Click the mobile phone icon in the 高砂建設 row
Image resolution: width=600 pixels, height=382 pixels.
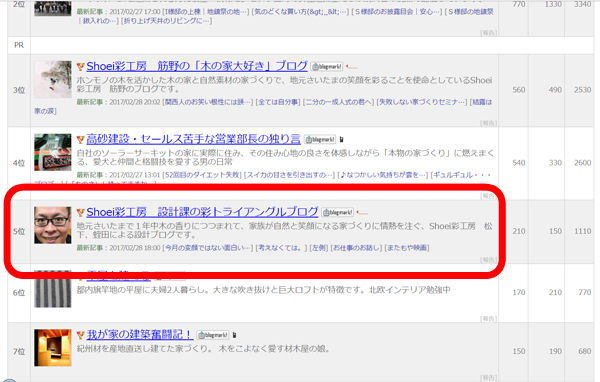click(x=341, y=139)
